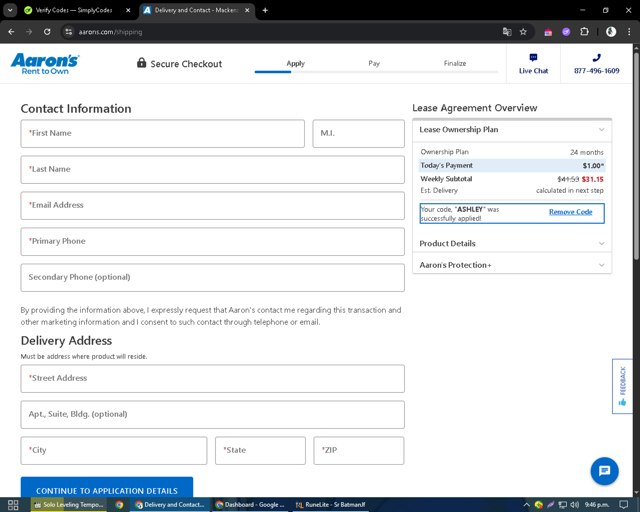Bookmark this page with the star icon
Image resolution: width=640 pixels, height=512 pixels.
click(x=523, y=32)
